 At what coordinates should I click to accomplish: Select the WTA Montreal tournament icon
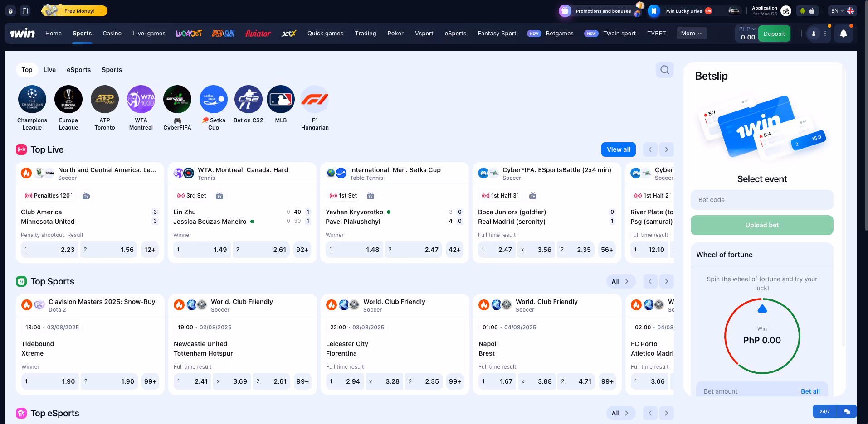pos(141,99)
